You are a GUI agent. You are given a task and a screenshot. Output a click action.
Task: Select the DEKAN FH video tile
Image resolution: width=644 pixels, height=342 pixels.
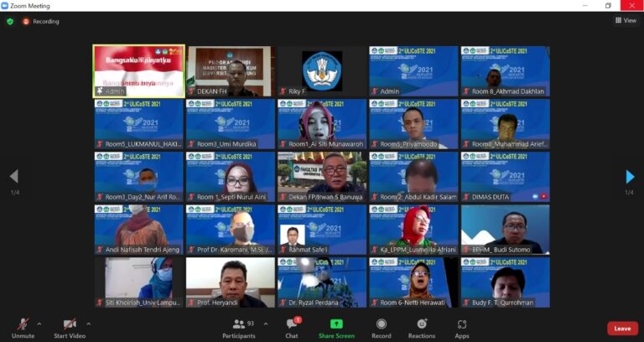(230, 71)
